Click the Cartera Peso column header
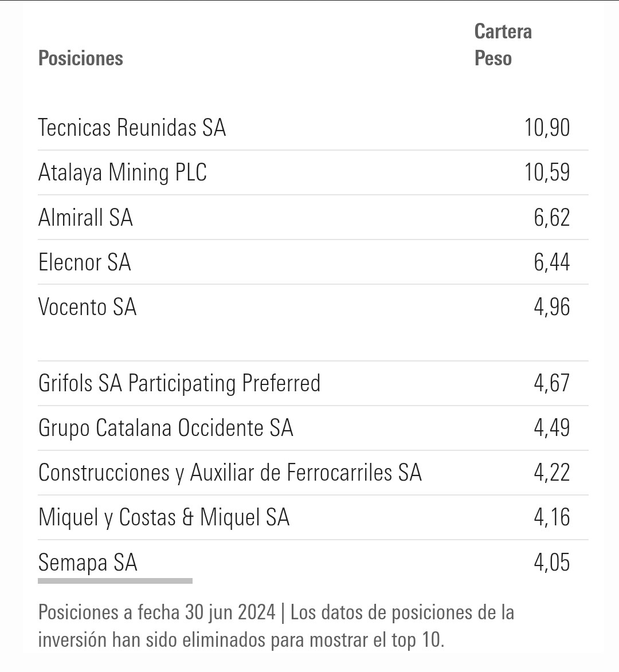This screenshot has height=672, width=619. [x=503, y=45]
